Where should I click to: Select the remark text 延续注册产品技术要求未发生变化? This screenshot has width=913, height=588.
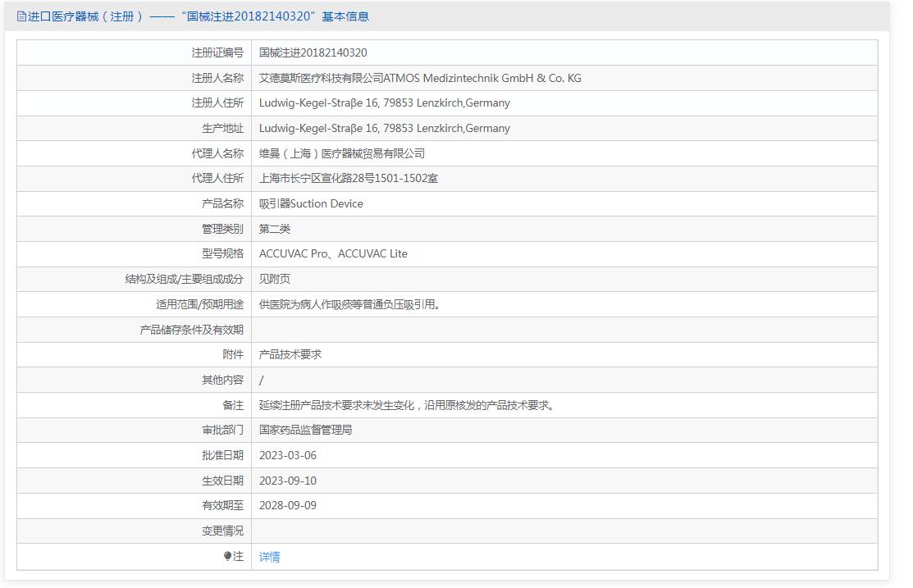[336, 405]
